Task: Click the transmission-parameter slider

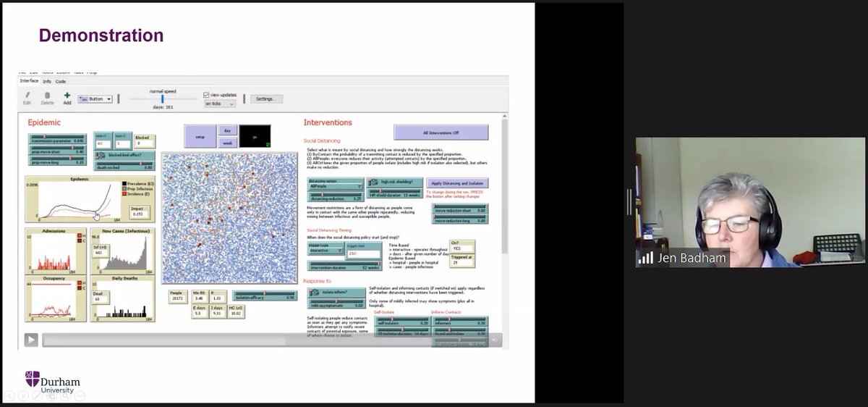Action: click(57, 138)
